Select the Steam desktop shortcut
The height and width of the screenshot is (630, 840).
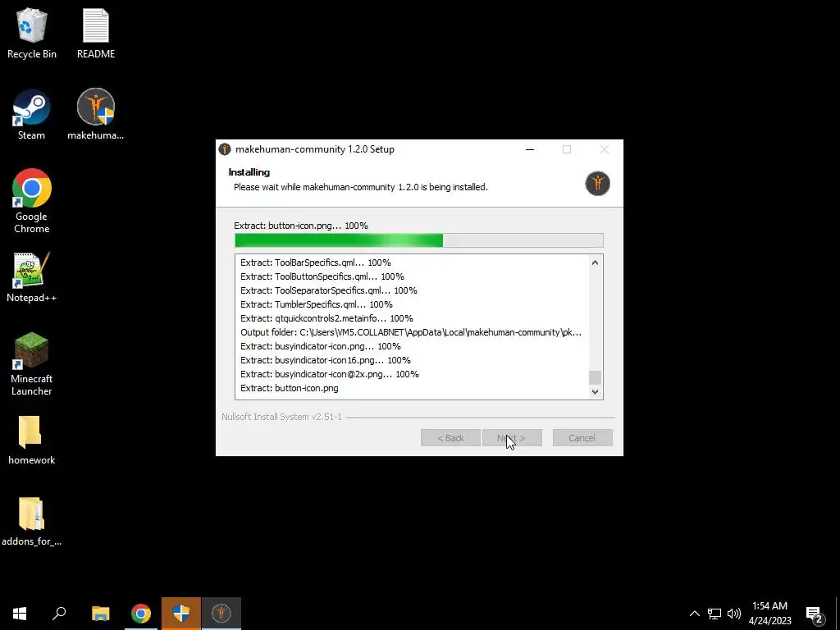tap(32, 115)
